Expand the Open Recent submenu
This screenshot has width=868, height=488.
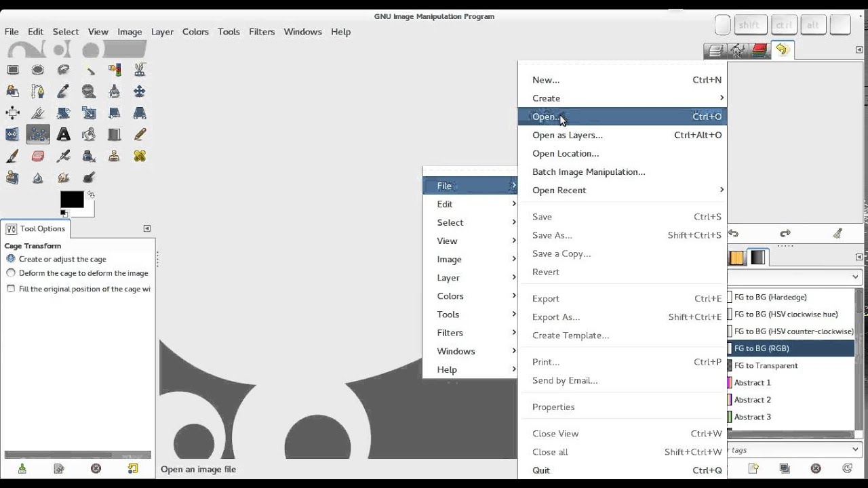pyautogui.click(x=622, y=190)
